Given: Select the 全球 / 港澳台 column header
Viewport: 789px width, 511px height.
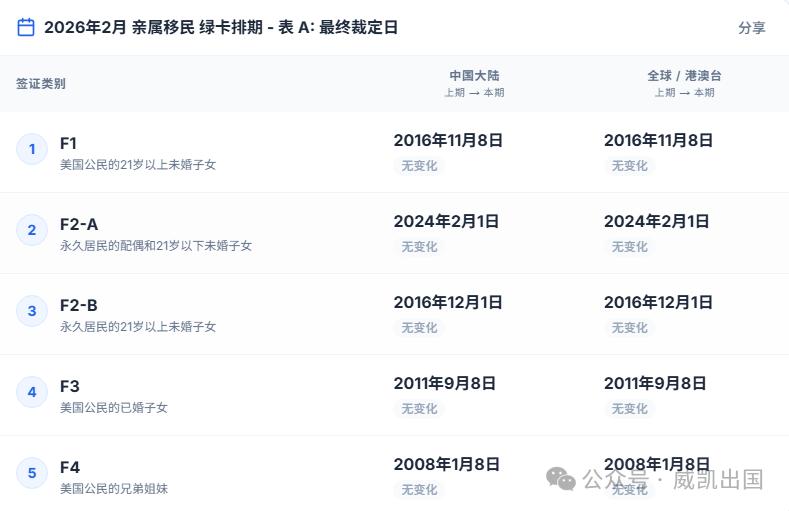Looking at the screenshot, I should (684, 76).
